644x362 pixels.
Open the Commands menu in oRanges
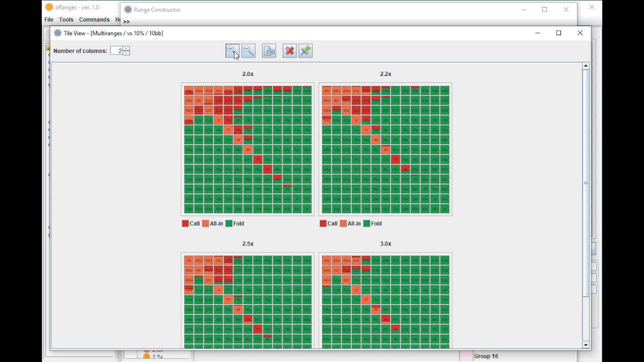tap(94, 20)
